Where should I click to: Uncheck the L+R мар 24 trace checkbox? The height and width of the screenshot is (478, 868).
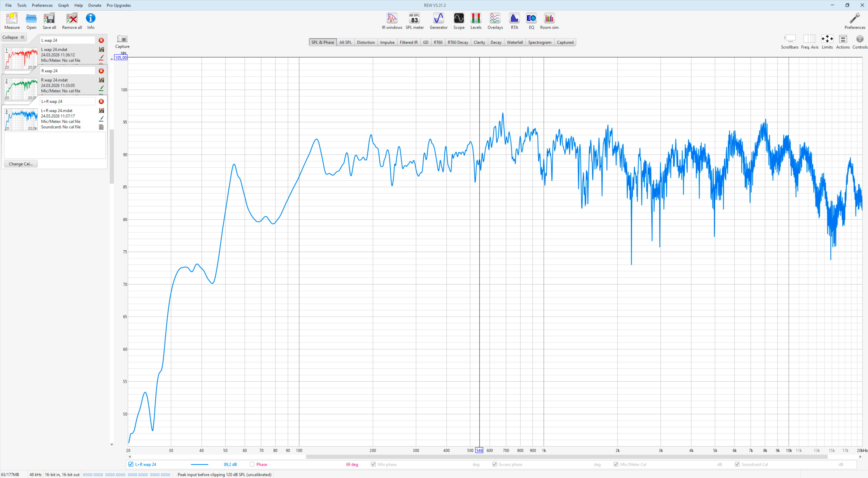pos(131,464)
